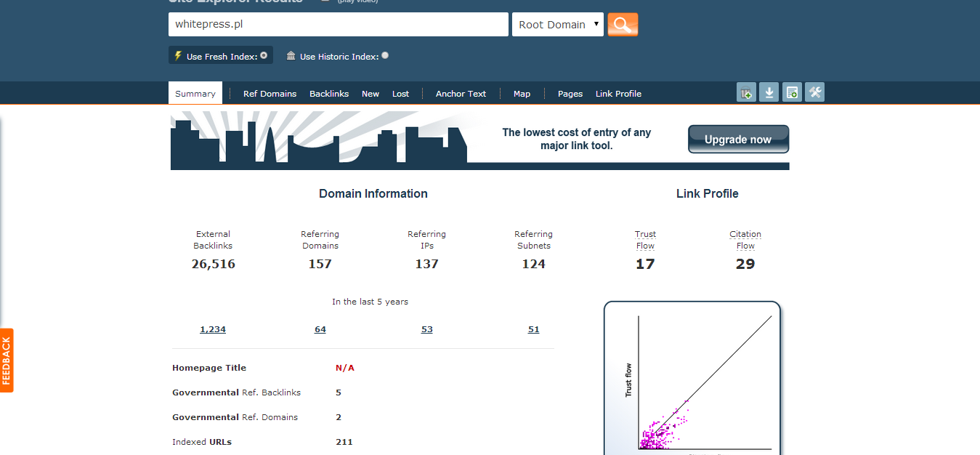Click the Referring IPs value 137
The height and width of the screenshot is (455, 980).
427,264
